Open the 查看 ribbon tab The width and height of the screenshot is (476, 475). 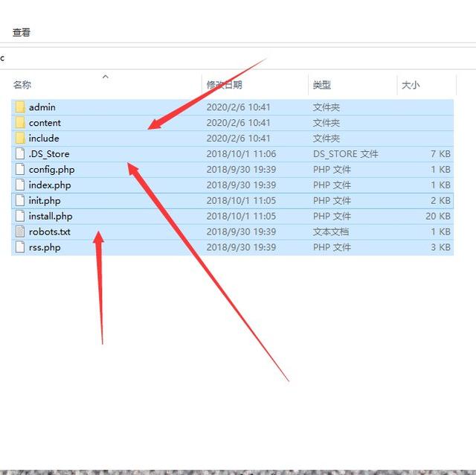22,32
